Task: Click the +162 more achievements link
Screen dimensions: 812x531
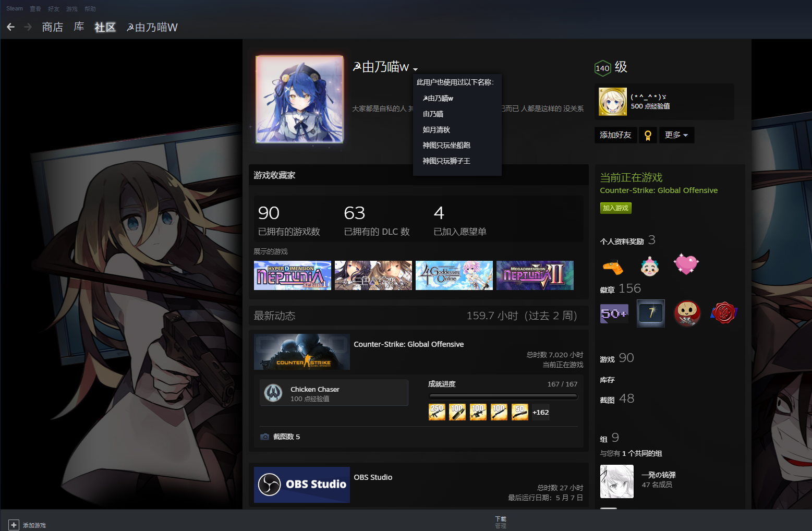Action: 540,412
